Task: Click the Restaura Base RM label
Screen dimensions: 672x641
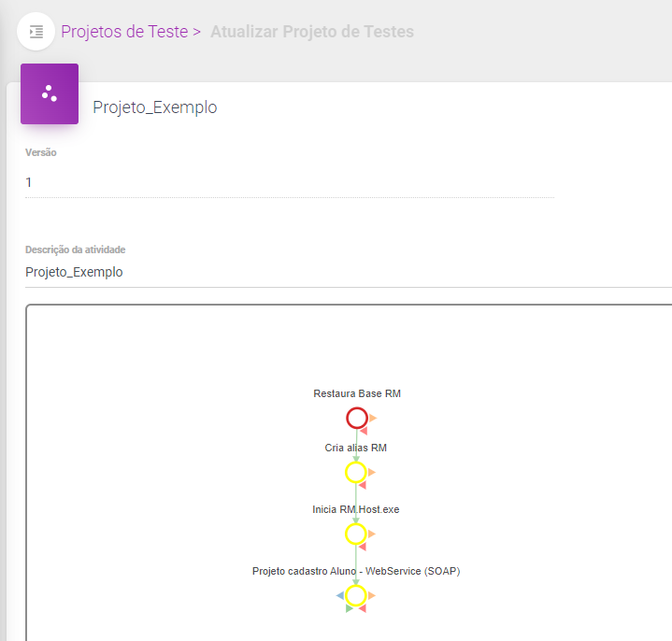Action: click(357, 393)
